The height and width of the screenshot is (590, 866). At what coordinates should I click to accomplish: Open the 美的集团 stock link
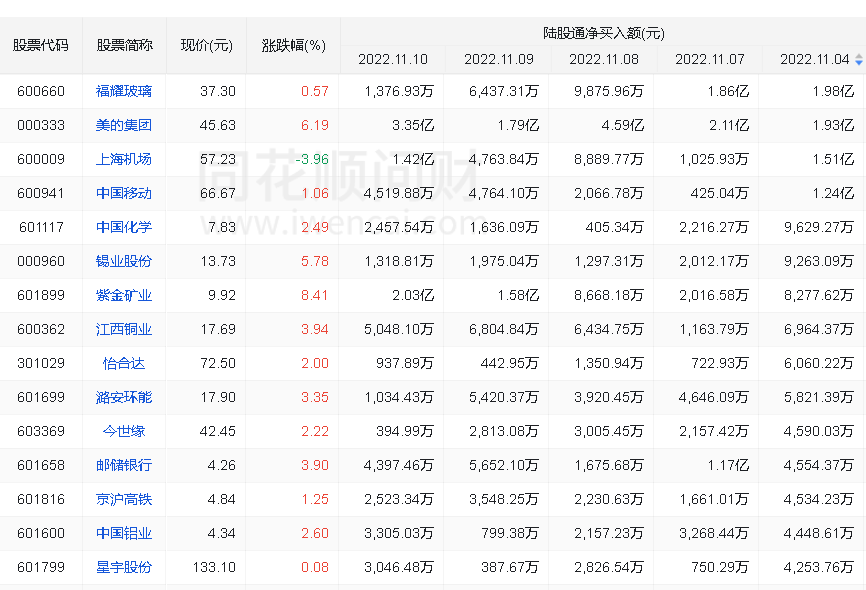click(124, 125)
